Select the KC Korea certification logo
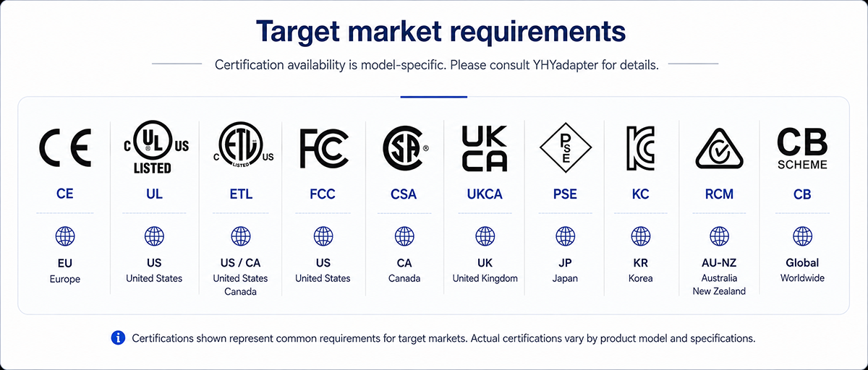 click(640, 147)
